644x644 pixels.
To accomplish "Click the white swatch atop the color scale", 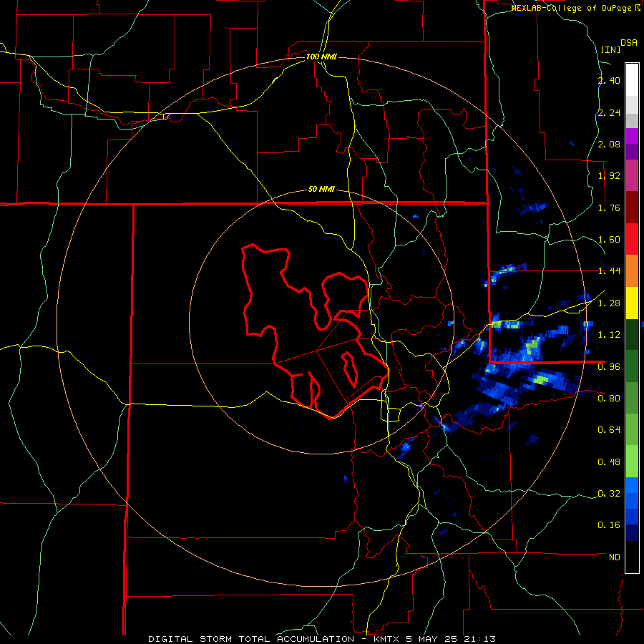I will point(632,79).
